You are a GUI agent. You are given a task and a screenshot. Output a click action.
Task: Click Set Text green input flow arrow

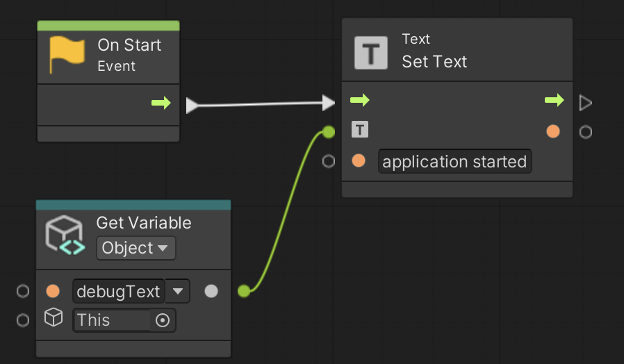pos(360,101)
